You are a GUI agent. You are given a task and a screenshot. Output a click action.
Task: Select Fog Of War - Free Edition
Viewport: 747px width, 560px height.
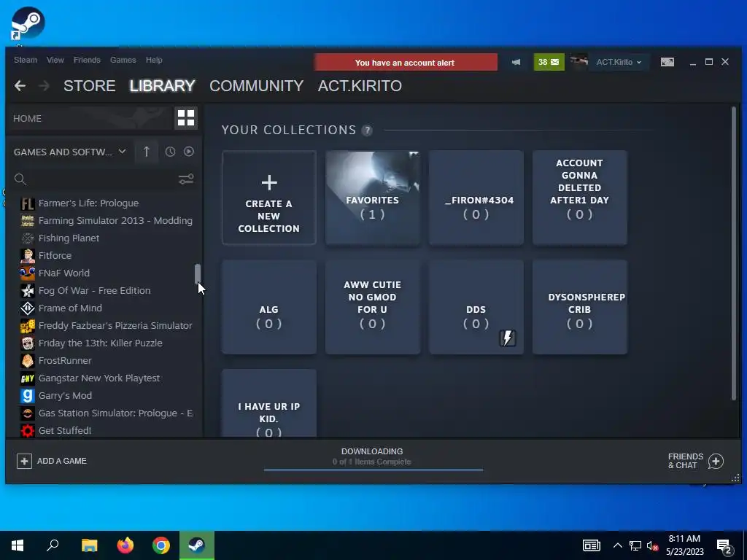point(94,290)
